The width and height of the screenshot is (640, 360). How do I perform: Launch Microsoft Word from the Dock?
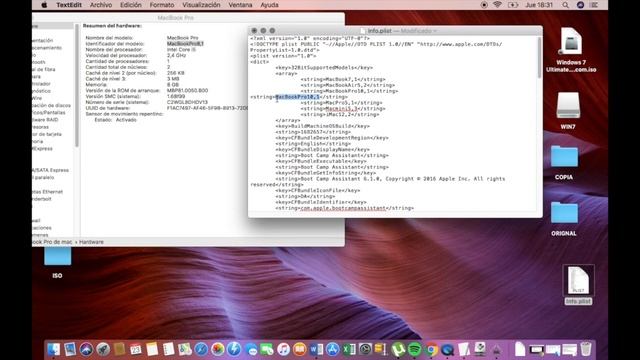click(x=316, y=349)
